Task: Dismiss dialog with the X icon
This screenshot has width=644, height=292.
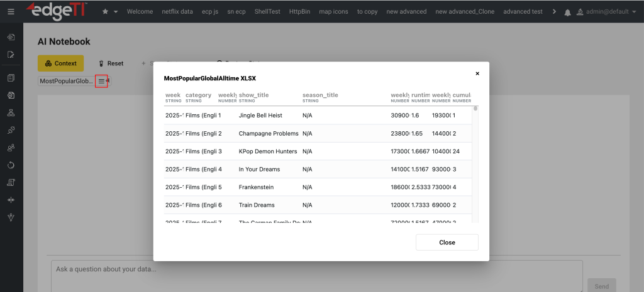Action: 477,73
